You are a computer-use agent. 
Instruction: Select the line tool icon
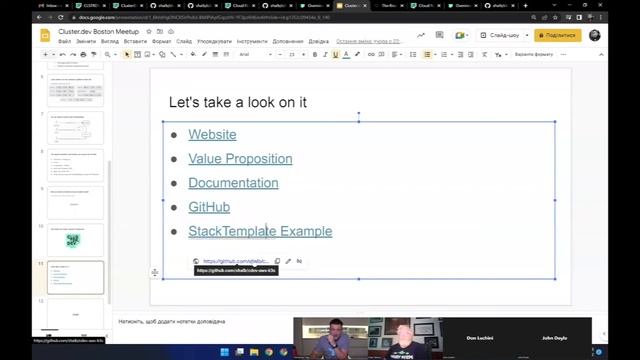click(x=173, y=54)
